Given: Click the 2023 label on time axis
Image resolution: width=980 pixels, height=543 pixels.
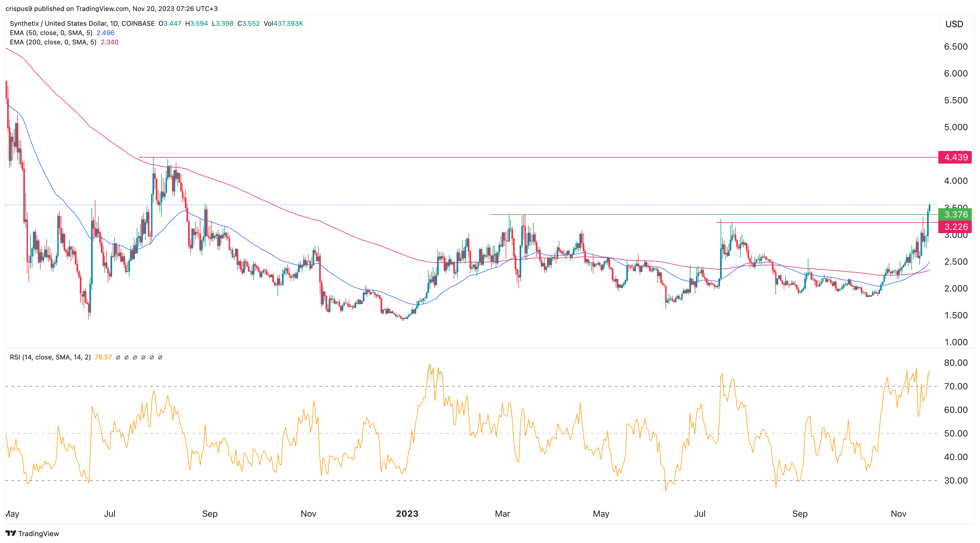Looking at the screenshot, I should tap(407, 514).
